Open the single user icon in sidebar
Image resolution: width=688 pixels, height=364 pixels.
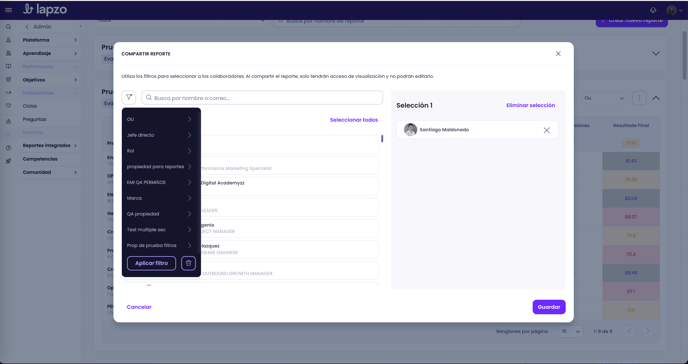pyautogui.click(x=8, y=40)
